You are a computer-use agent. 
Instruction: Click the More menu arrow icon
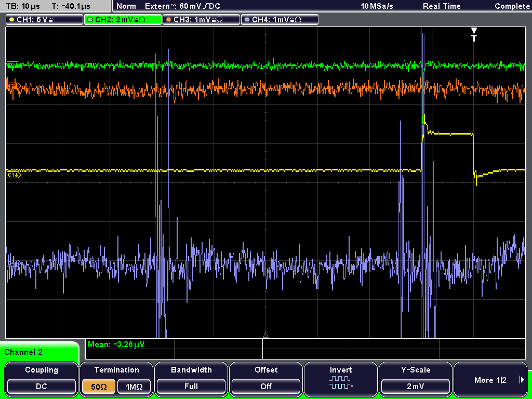click(522, 380)
